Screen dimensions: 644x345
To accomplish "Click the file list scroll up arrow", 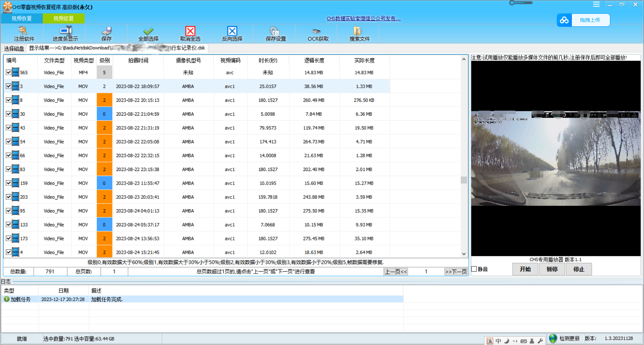I will (464, 59).
